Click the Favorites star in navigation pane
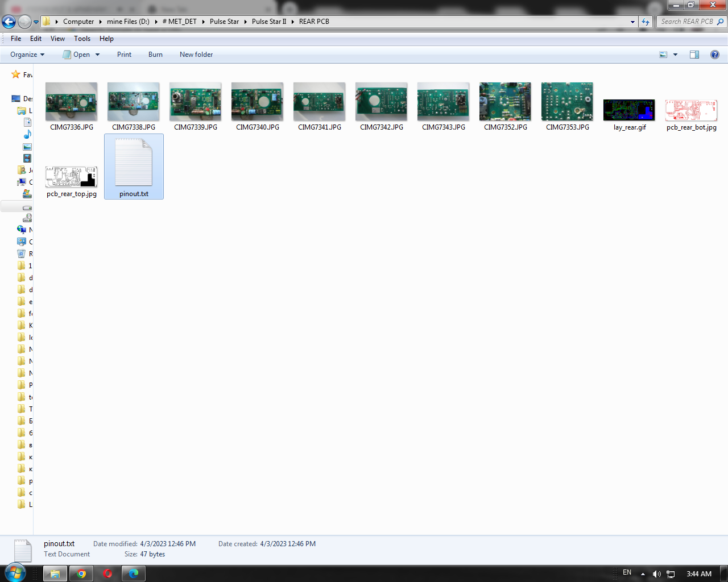 [x=16, y=74]
